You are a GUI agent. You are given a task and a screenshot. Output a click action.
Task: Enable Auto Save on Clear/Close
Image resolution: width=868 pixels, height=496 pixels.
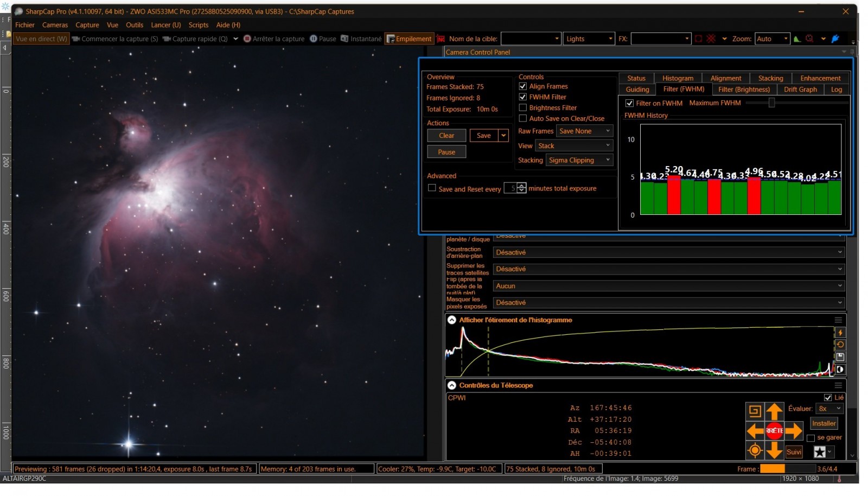point(523,119)
